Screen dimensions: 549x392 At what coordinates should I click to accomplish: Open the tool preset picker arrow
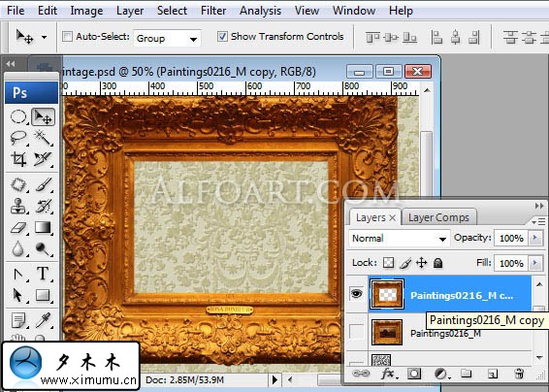coord(44,37)
